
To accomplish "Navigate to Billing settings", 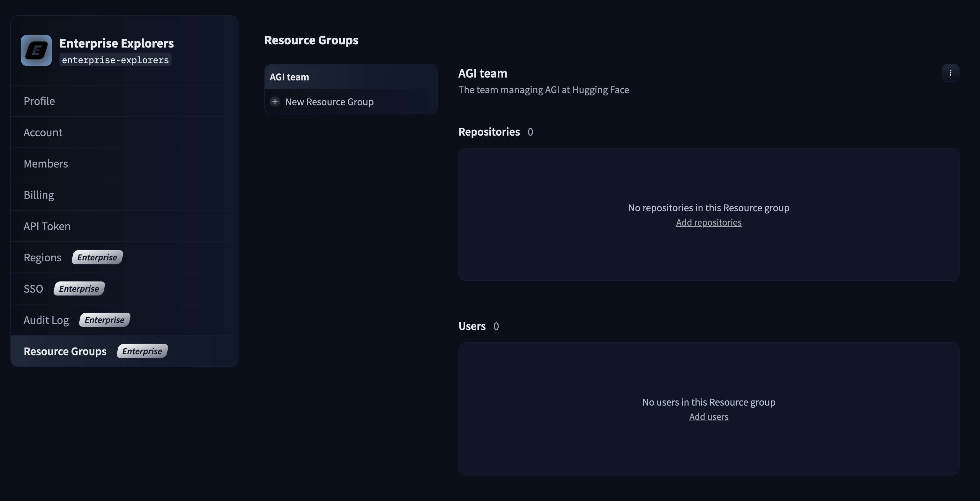I will tap(39, 195).
